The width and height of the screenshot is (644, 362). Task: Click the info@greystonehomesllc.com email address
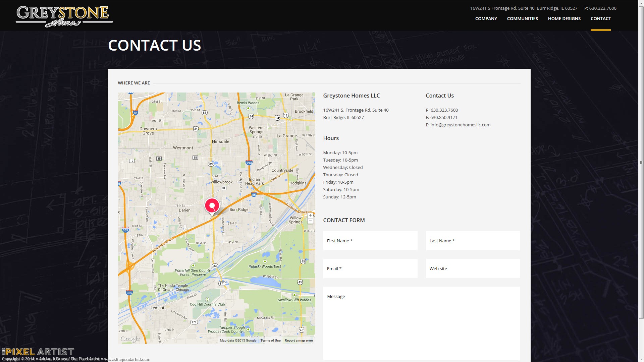click(460, 125)
